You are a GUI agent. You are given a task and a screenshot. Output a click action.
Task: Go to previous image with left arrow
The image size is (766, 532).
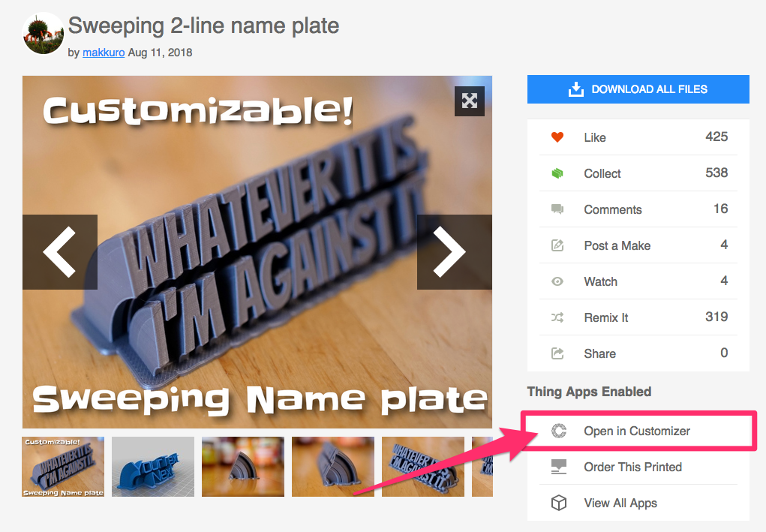pyautogui.click(x=60, y=252)
